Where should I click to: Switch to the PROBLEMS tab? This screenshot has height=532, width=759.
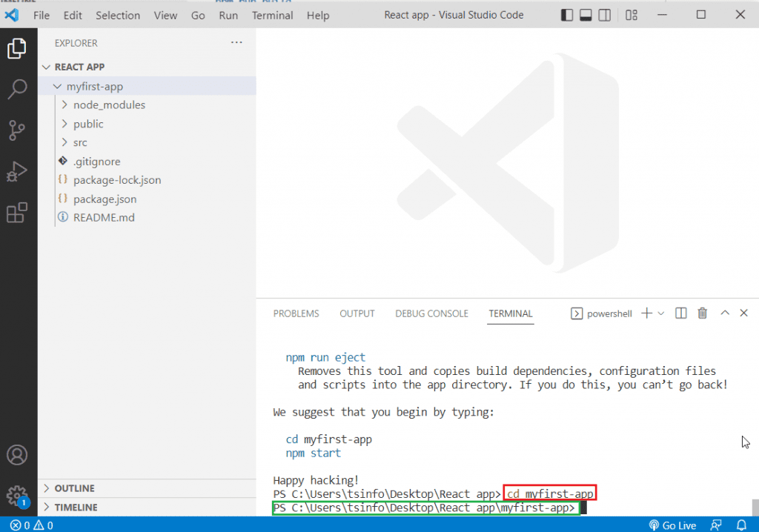296,313
